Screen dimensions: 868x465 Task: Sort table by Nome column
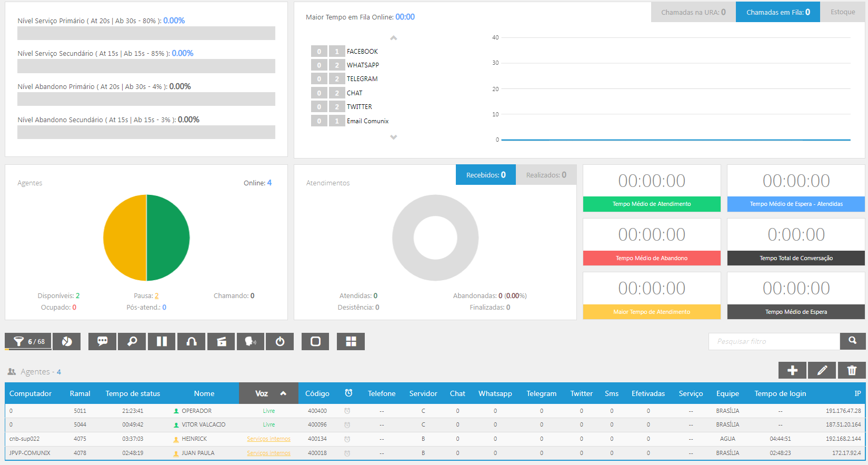(204, 393)
